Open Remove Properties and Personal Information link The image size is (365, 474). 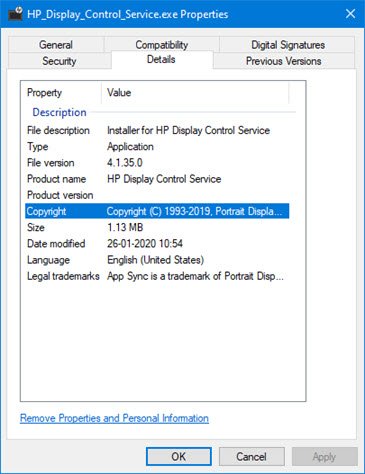tap(114, 418)
